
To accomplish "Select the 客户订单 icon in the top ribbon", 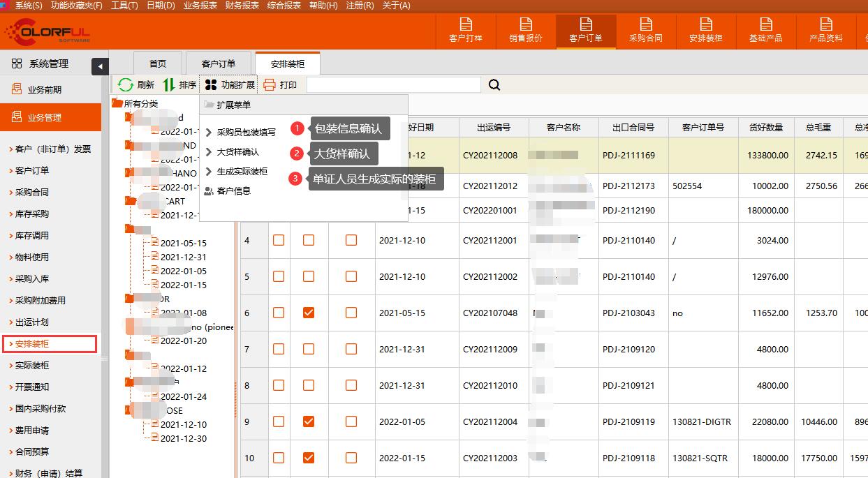I will (x=586, y=30).
